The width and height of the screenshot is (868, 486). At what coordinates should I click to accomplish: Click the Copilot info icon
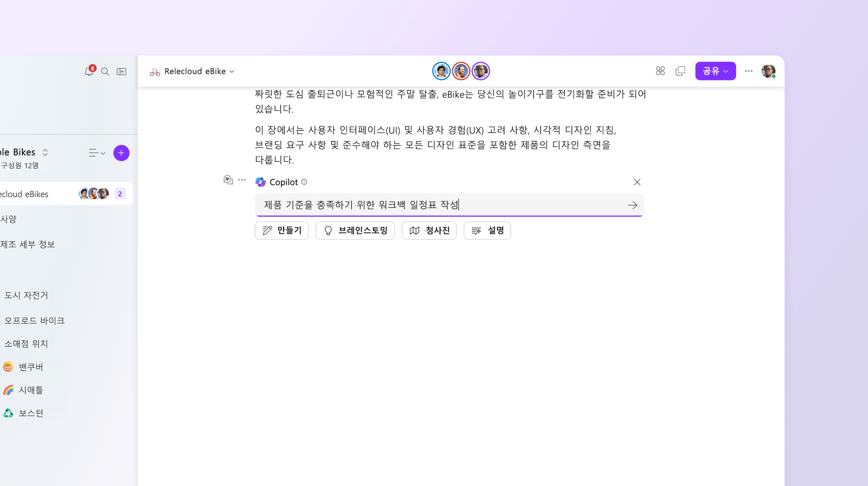click(304, 182)
